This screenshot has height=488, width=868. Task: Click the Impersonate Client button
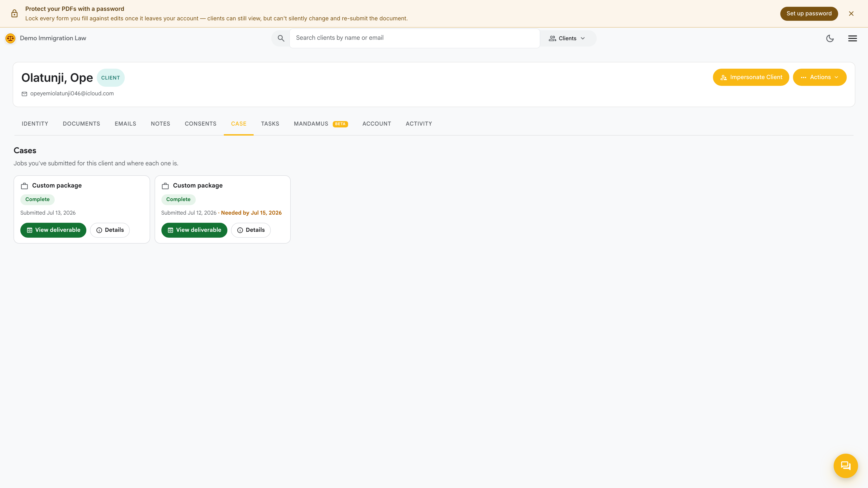[x=751, y=77]
